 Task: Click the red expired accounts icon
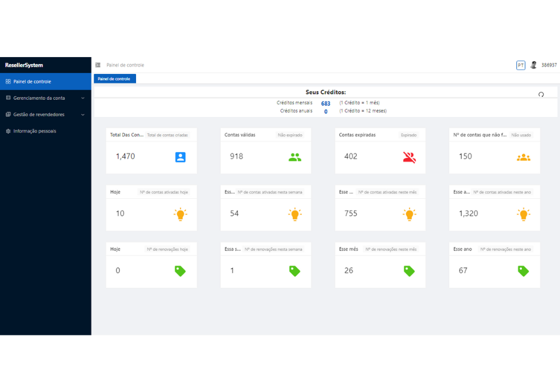click(409, 157)
